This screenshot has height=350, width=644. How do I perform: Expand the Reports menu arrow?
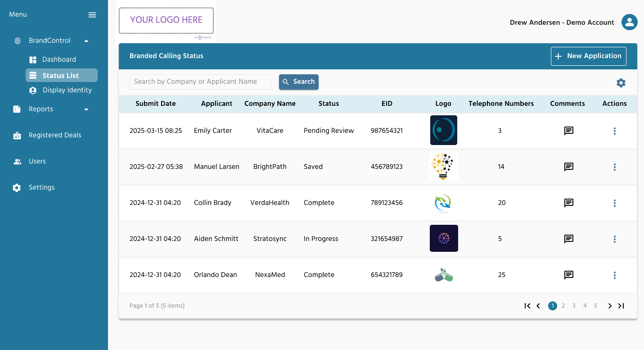click(86, 109)
